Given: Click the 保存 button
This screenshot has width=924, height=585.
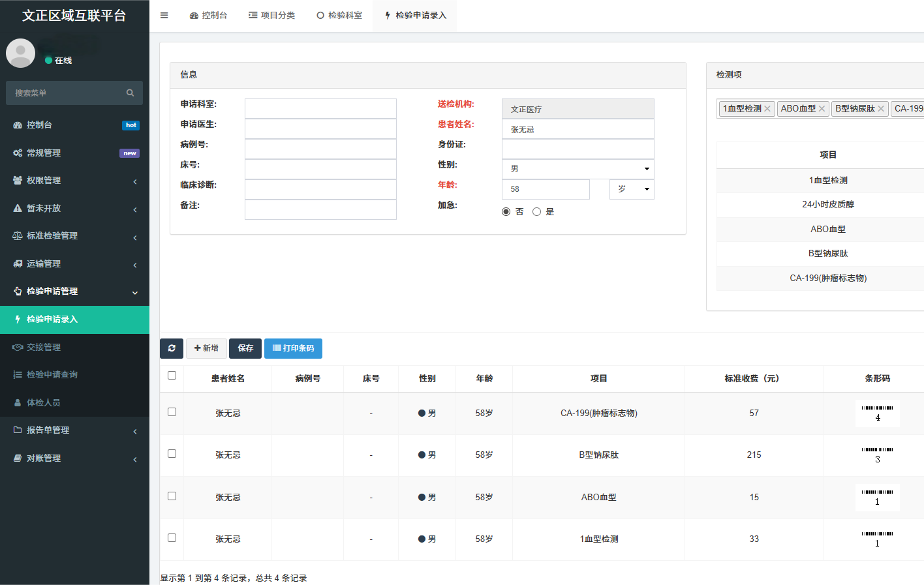Looking at the screenshot, I should tap(245, 348).
